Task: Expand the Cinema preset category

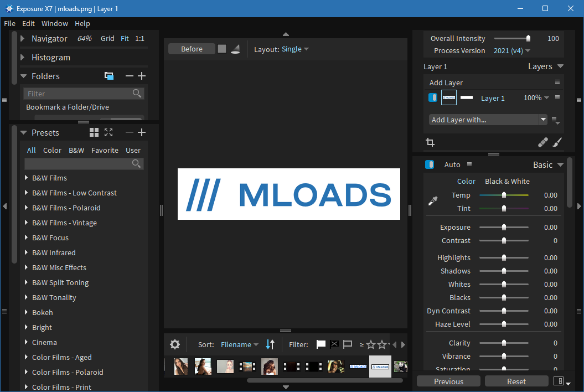Action: click(26, 342)
